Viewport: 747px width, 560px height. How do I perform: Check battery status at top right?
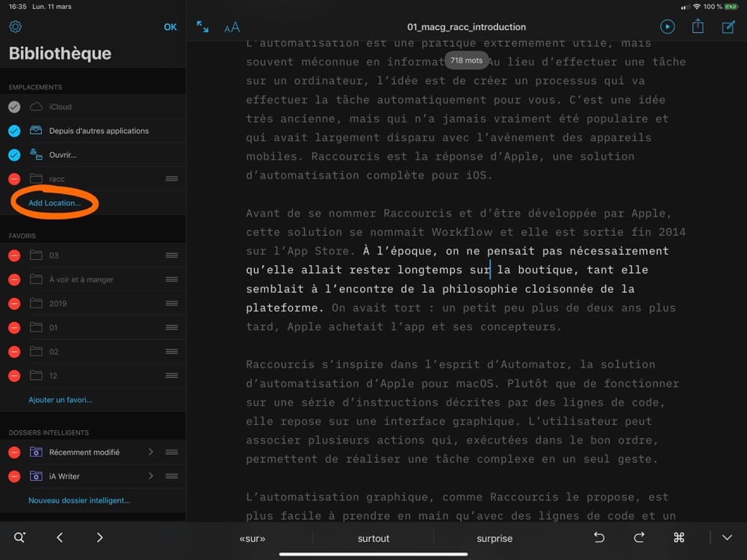pyautogui.click(x=731, y=7)
